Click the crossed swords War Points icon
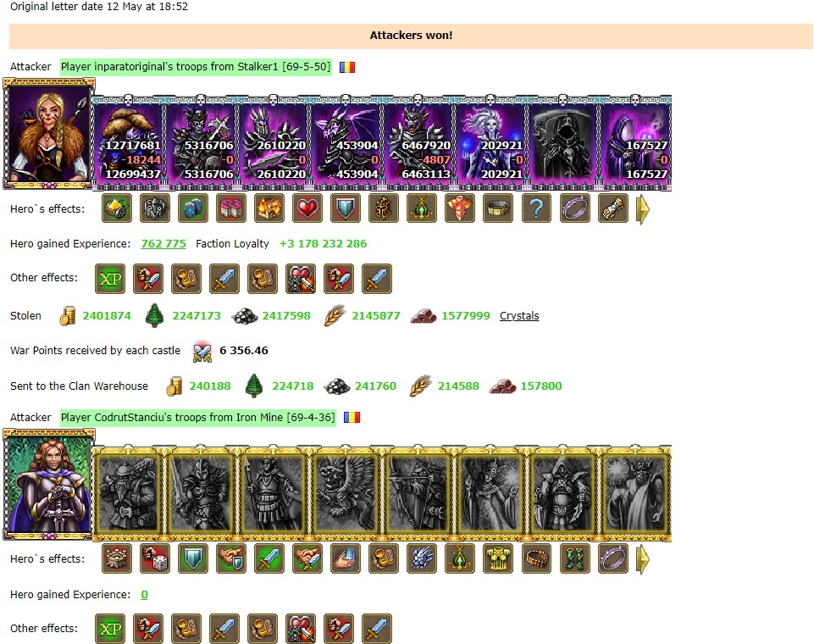Viewport: 814px width, 644px height. click(202, 352)
